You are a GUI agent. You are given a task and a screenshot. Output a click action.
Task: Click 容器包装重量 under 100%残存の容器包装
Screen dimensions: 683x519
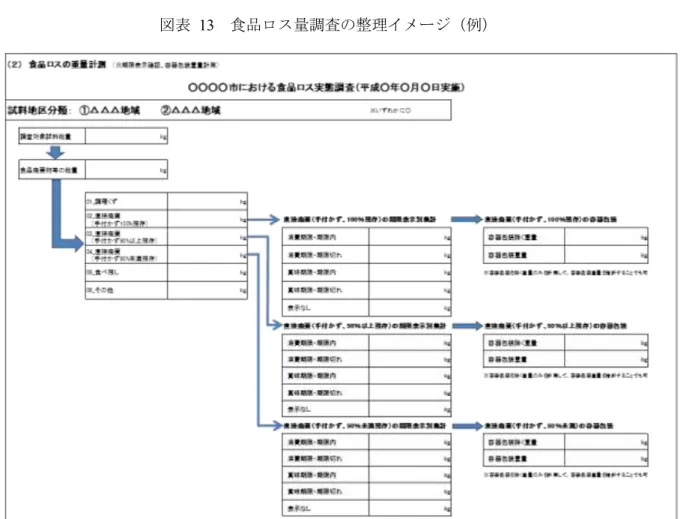(524, 255)
